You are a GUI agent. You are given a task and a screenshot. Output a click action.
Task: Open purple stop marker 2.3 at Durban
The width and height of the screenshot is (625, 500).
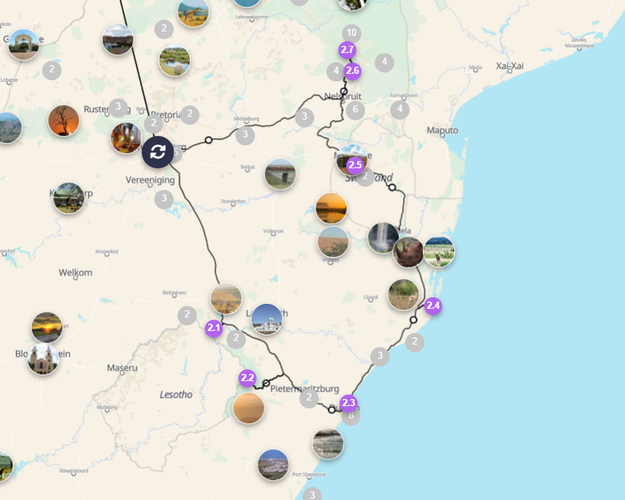(348, 403)
